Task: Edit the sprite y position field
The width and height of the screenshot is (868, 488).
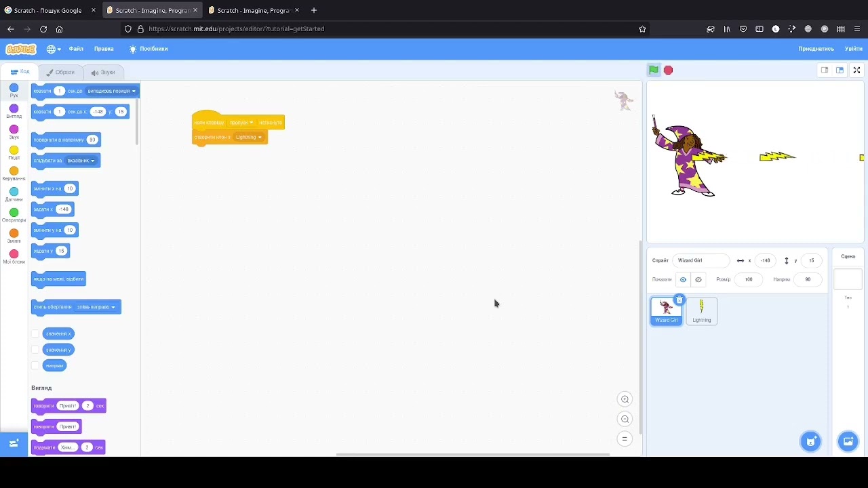Action: [x=811, y=260]
